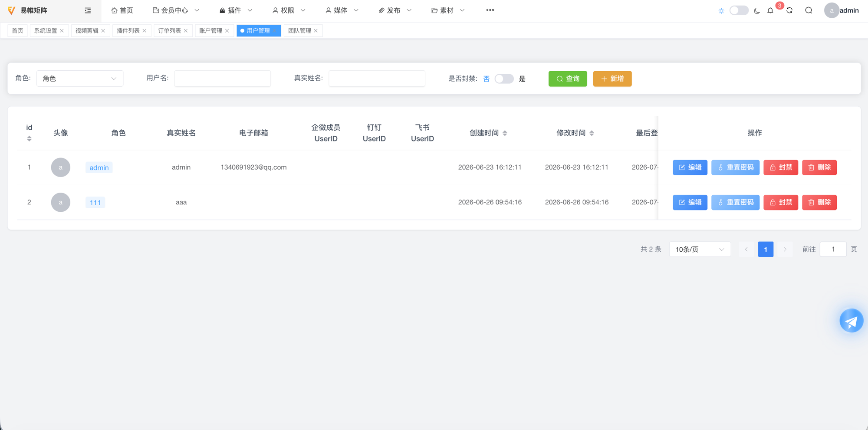Toggle the dark theme switch
The width and height of the screenshot is (868, 430).
[x=739, y=10]
